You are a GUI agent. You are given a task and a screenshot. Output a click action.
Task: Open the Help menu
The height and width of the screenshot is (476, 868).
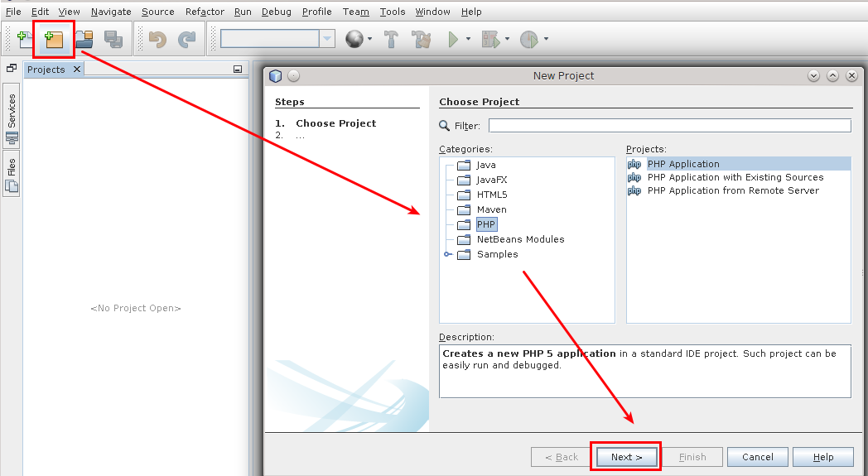tap(471, 11)
